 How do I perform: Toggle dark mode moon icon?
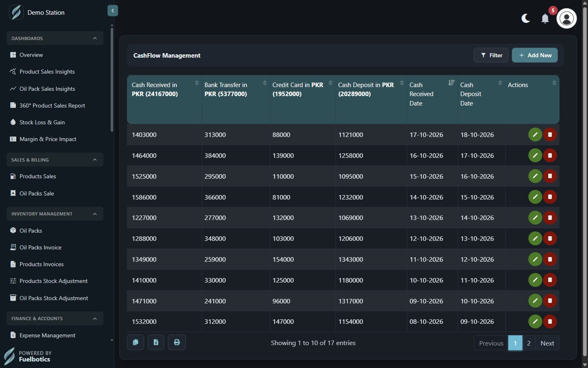[526, 18]
